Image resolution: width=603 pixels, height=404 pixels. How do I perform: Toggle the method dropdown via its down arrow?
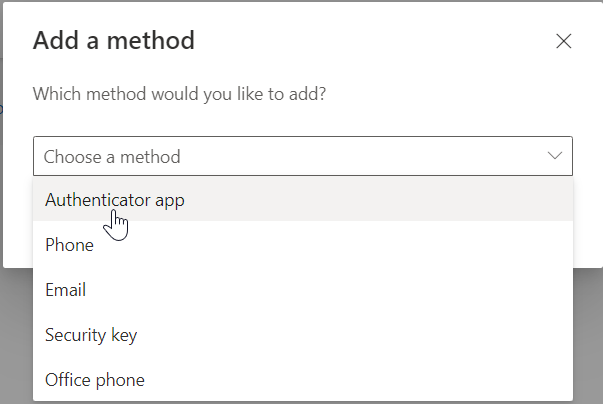[x=555, y=156]
